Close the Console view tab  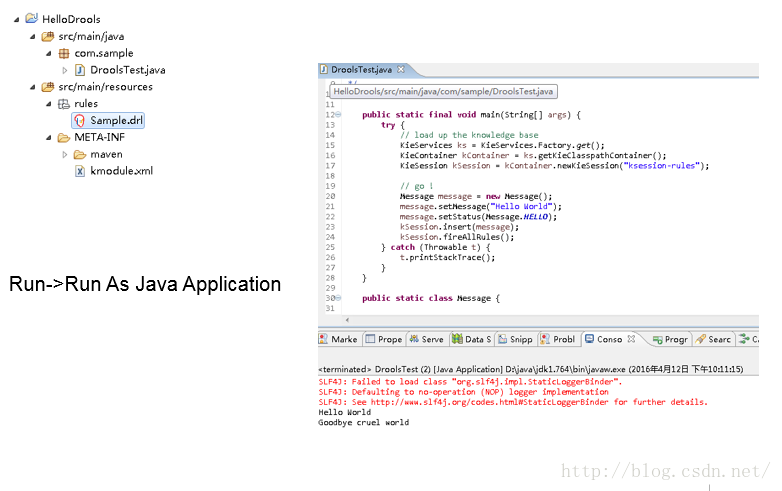tap(631, 339)
